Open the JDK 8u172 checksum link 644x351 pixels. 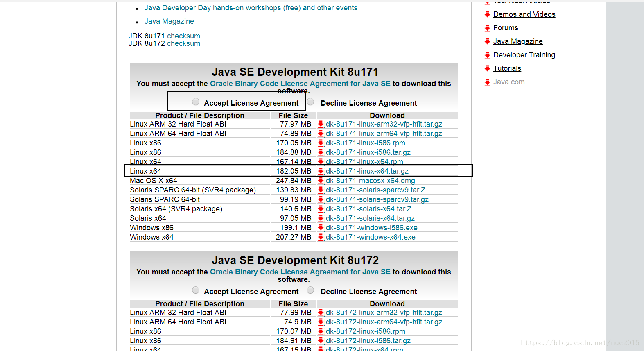point(183,43)
